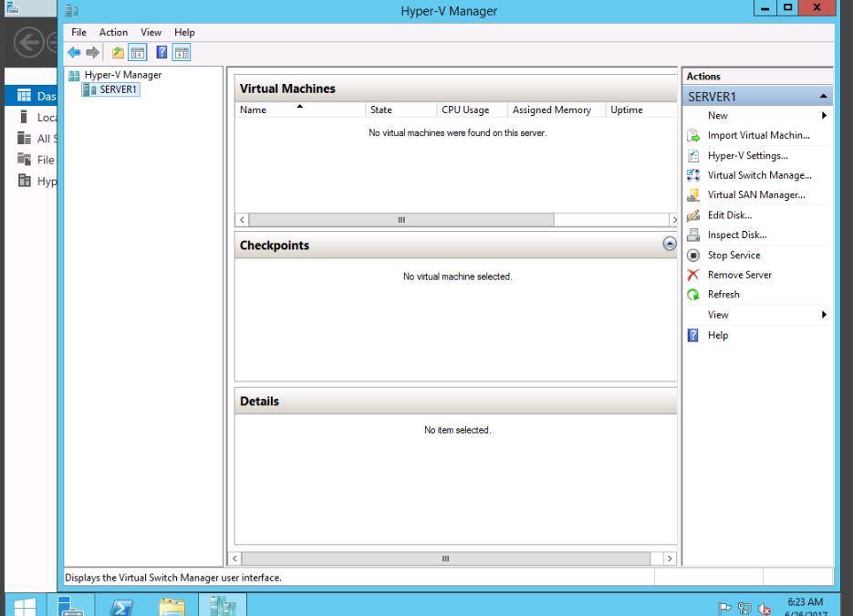Expand the View submenu in Actions pane

click(x=823, y=315)
